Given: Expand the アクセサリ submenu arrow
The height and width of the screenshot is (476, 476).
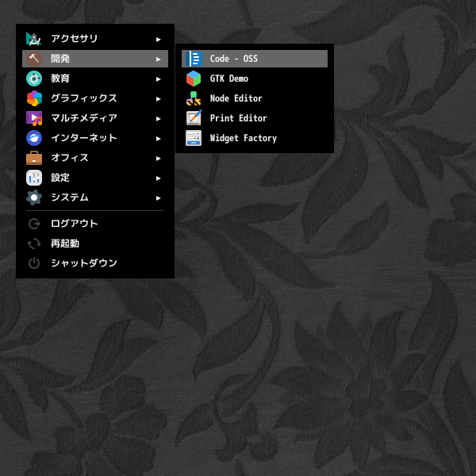Looking at the screenshot, I should point(158,40).
